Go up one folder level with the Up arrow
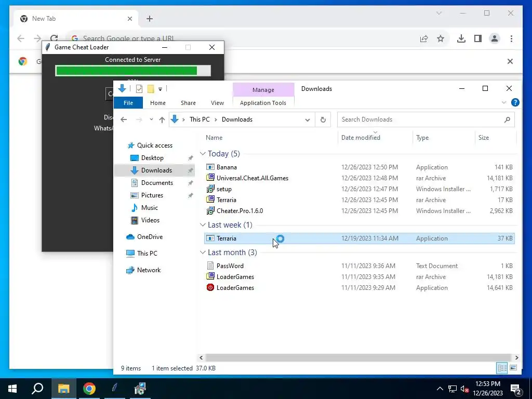 coord(162,119)
